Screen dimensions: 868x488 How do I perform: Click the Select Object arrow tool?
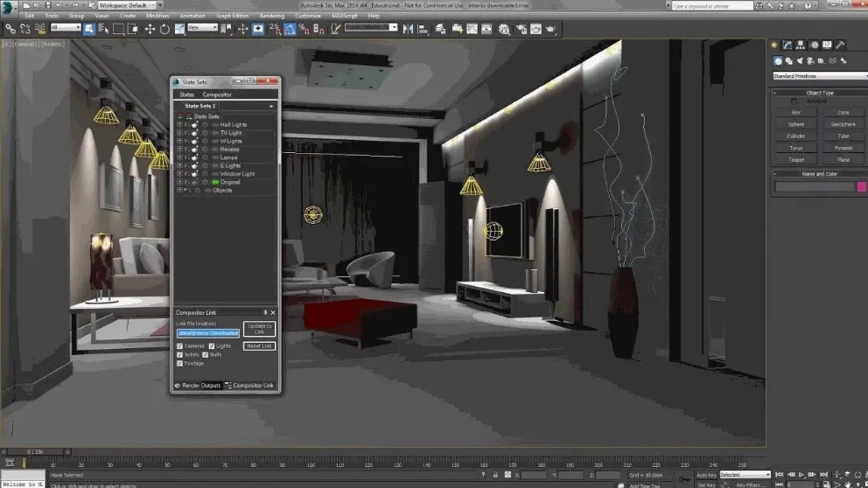coord(89,29)
